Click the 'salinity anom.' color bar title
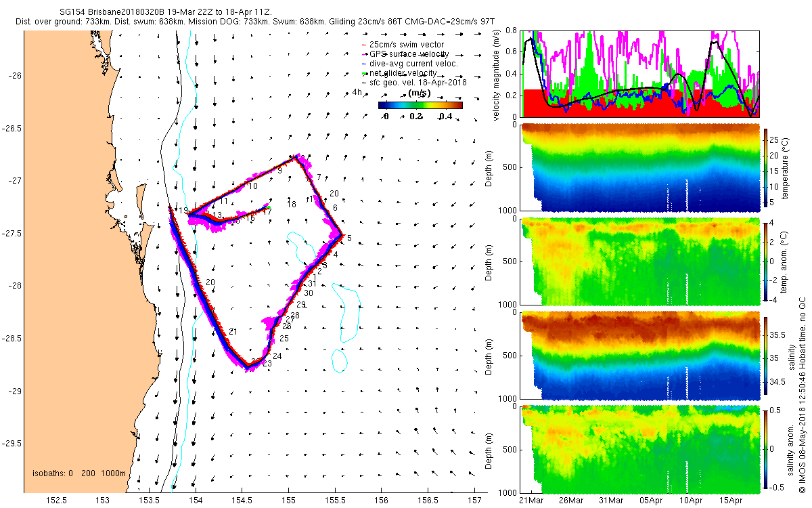This screenshot has width=812, height=508. [x=792, y=449]
